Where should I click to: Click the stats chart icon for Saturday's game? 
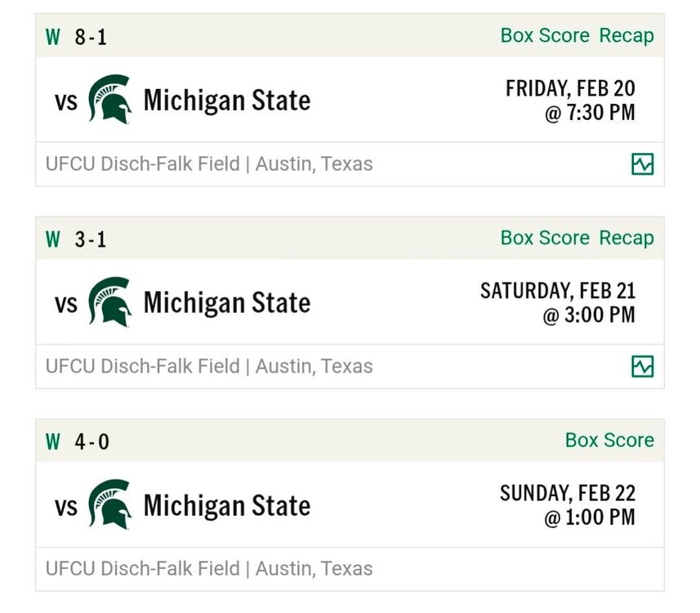tap(643, 367)
